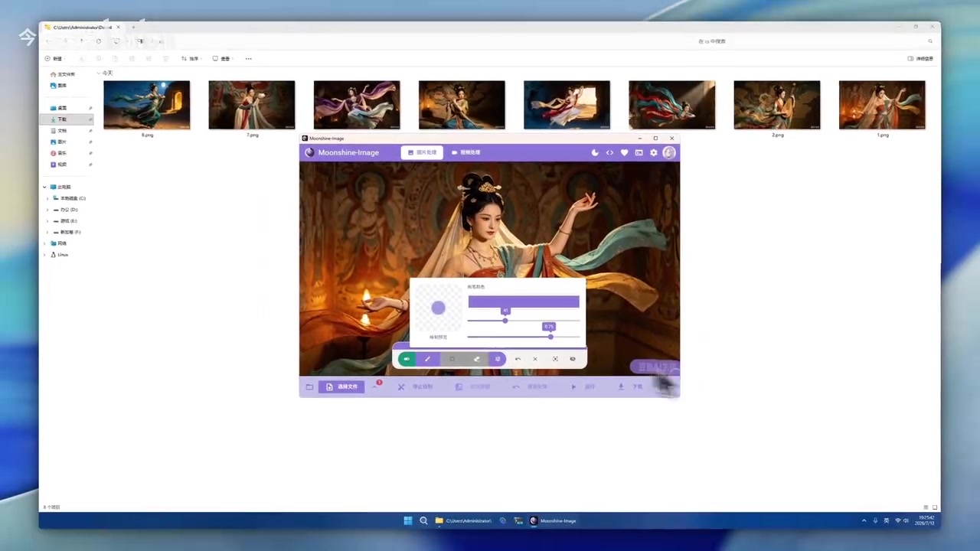Open the brush settings panel button
The width and height of the screenshot is (980, 551).
(x=498, y=359)
